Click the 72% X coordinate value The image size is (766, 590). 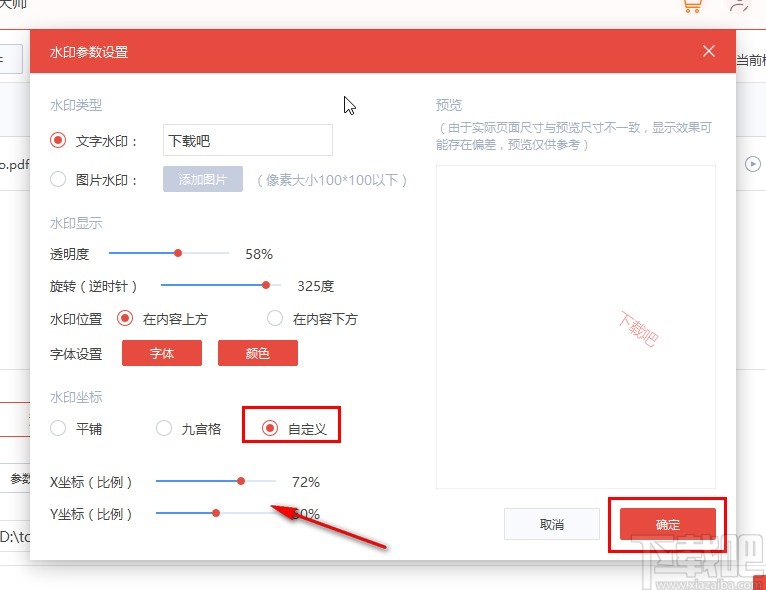(306, 482)
